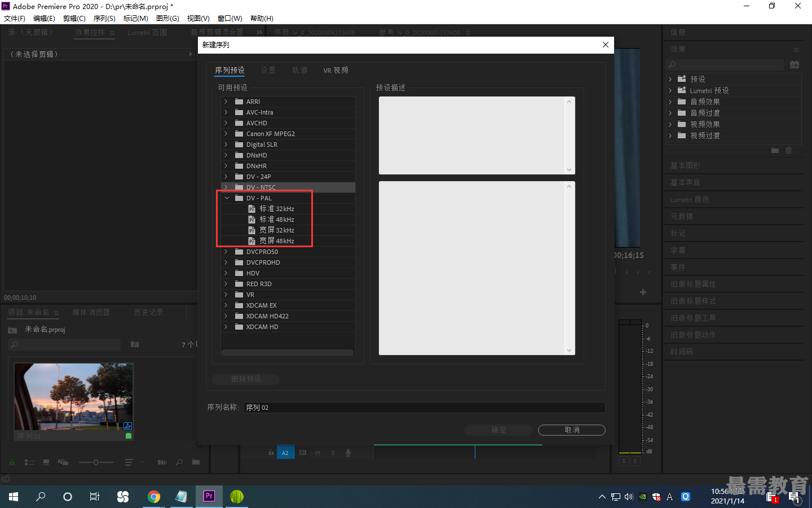
Task: Click the 取消 button
Action: click(x=572, y=430)
